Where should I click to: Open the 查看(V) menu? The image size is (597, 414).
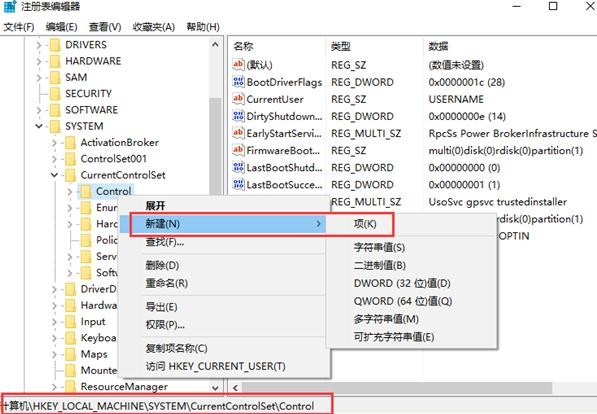105,27
